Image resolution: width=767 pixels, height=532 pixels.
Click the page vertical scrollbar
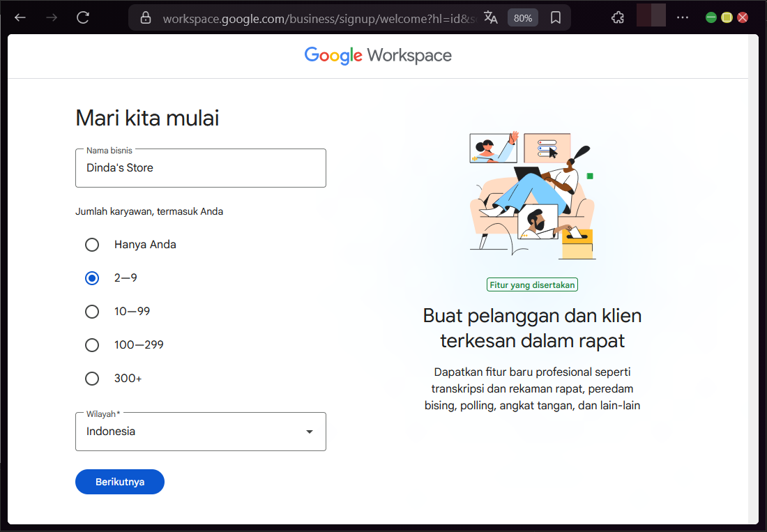(x=753, y=279)
